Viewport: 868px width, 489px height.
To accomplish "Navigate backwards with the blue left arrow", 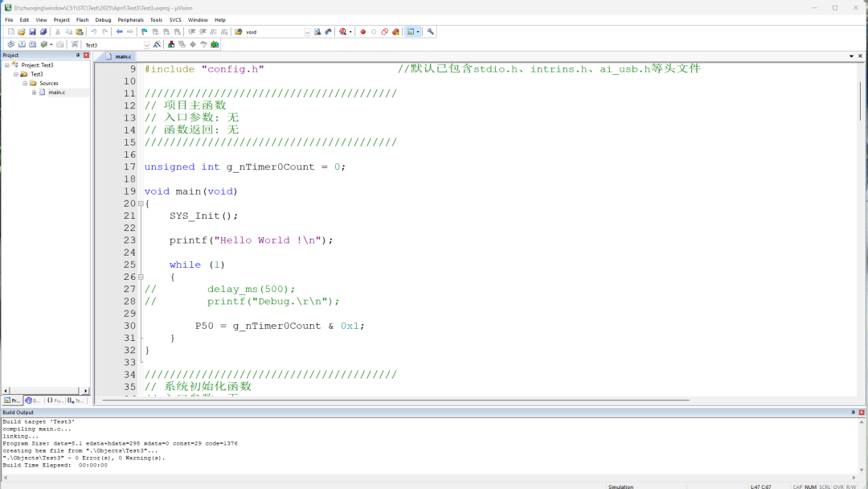I will (x=119, y=32).
